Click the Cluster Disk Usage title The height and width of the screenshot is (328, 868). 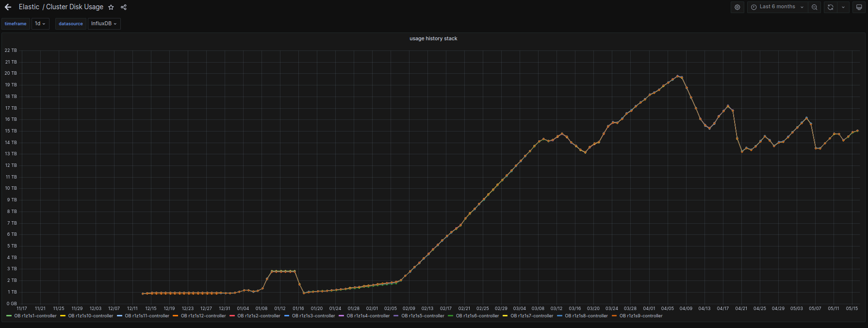click(74, 7)
